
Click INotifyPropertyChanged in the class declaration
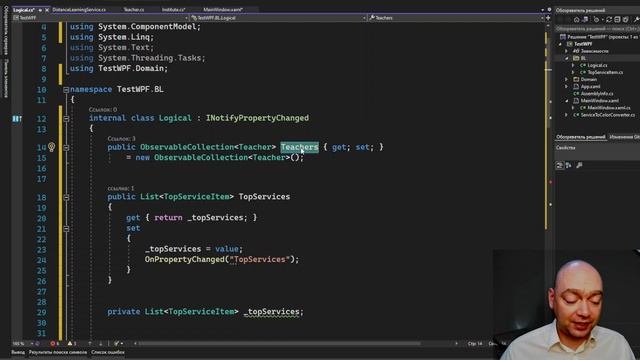click(x=257, y=118)
